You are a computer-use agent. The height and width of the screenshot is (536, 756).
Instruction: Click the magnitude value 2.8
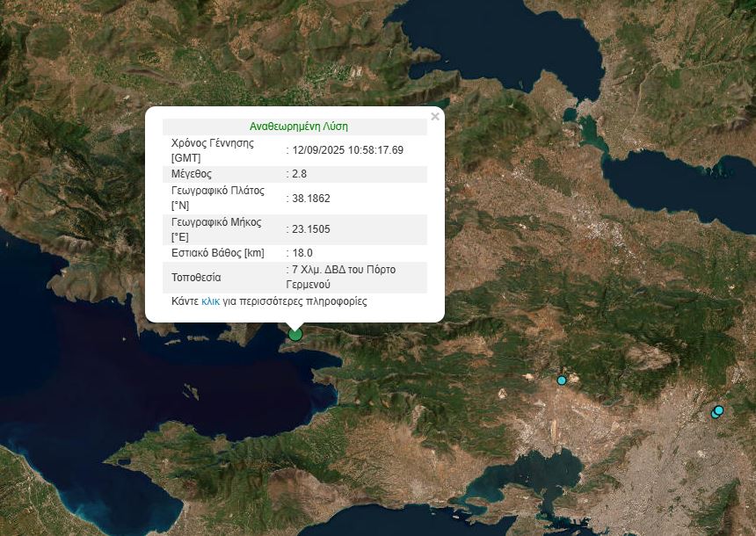pyautogui.click(x=299, y=173)
